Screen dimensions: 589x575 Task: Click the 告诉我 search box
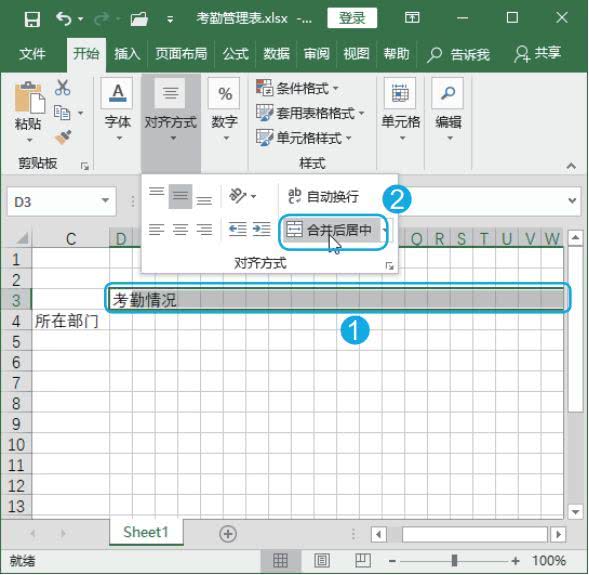point(458,55)
